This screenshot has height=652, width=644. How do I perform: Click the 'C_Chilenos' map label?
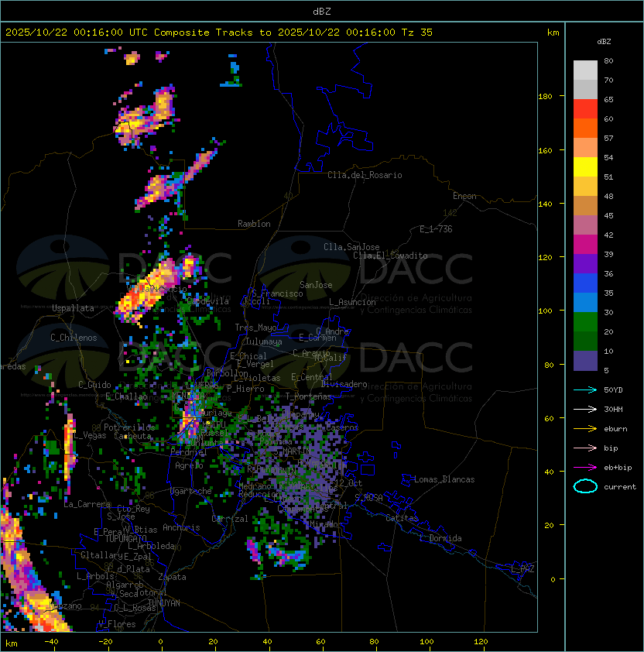(74, 338)
